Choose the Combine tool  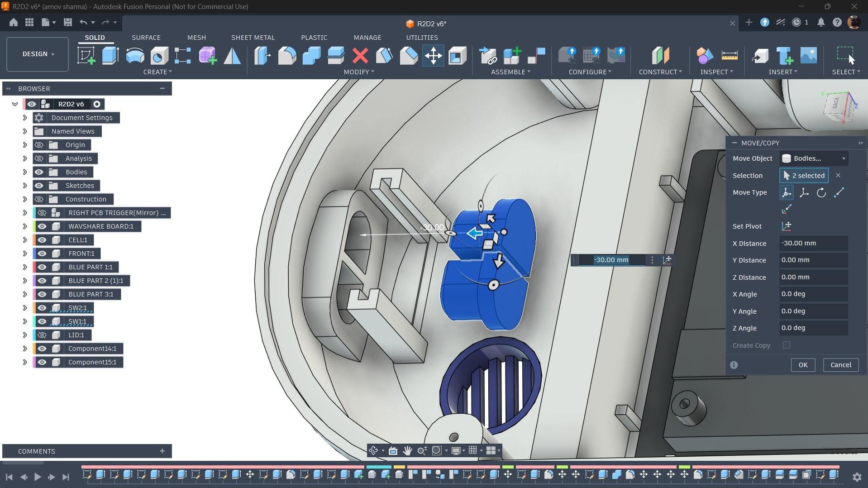[311, 56]
